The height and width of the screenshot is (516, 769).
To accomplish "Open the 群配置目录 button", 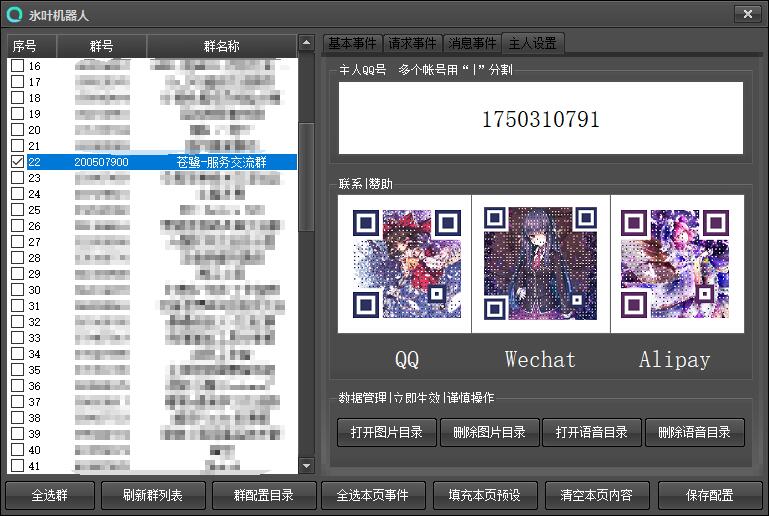I will tap(264, 495).
